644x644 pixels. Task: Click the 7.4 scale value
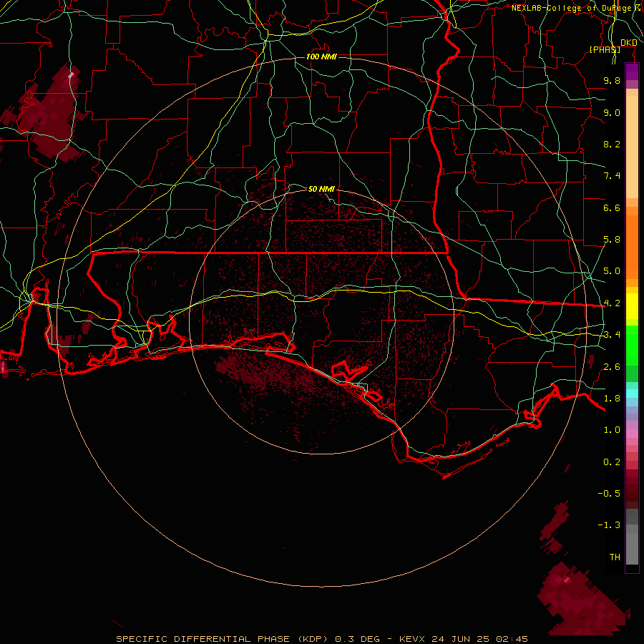coord(612,176)
